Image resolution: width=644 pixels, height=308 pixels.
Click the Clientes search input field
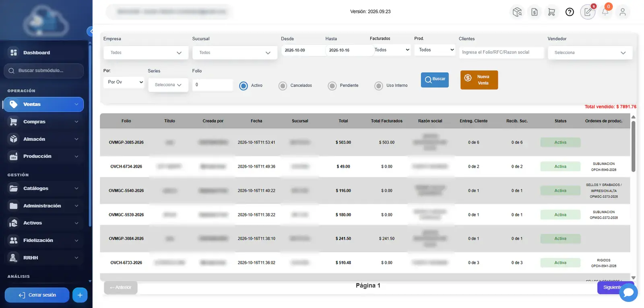click(x=502, y=52)
